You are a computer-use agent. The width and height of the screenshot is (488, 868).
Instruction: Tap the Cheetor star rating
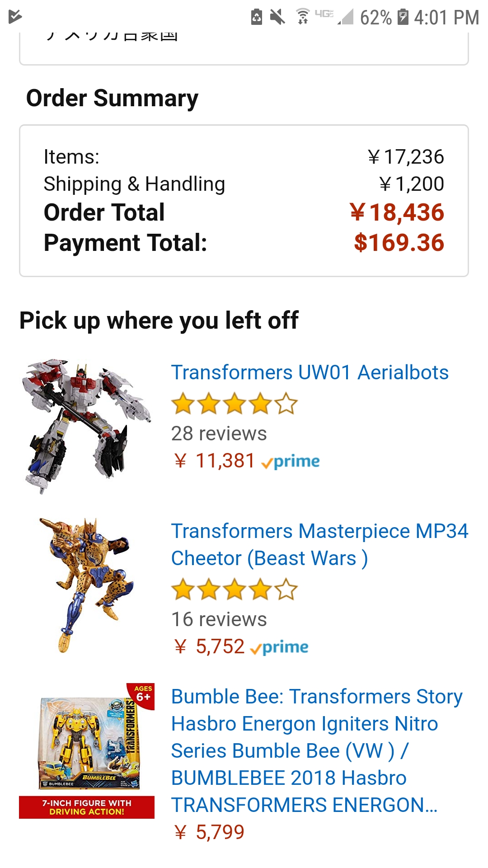[234, 590]
